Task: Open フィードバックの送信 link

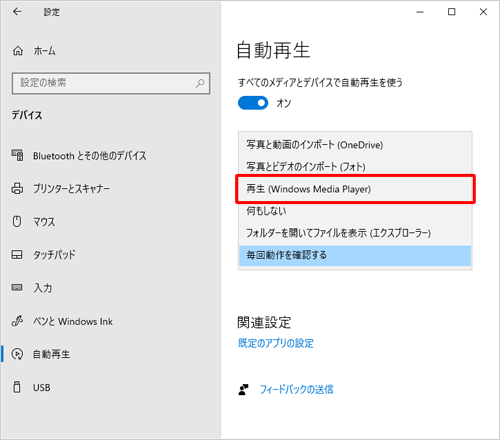Action: point(296,389)
